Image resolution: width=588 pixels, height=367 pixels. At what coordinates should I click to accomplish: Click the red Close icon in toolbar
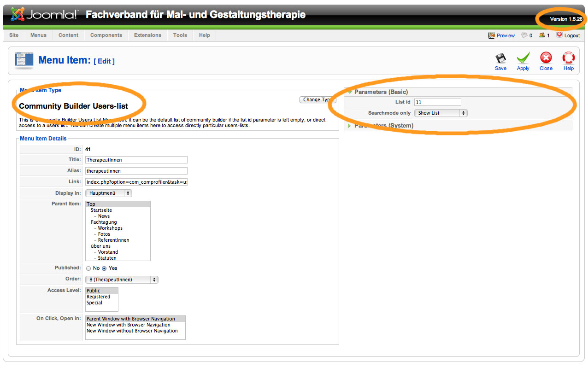point(546,58)
